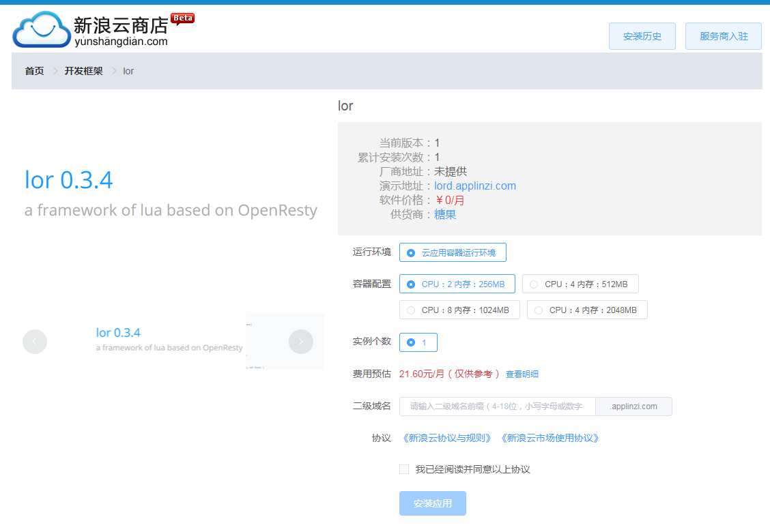Screen dimensions: 770x532
Task: Open supplier 糖果 link
Action: pyautogui.click(x=445, y=214)
